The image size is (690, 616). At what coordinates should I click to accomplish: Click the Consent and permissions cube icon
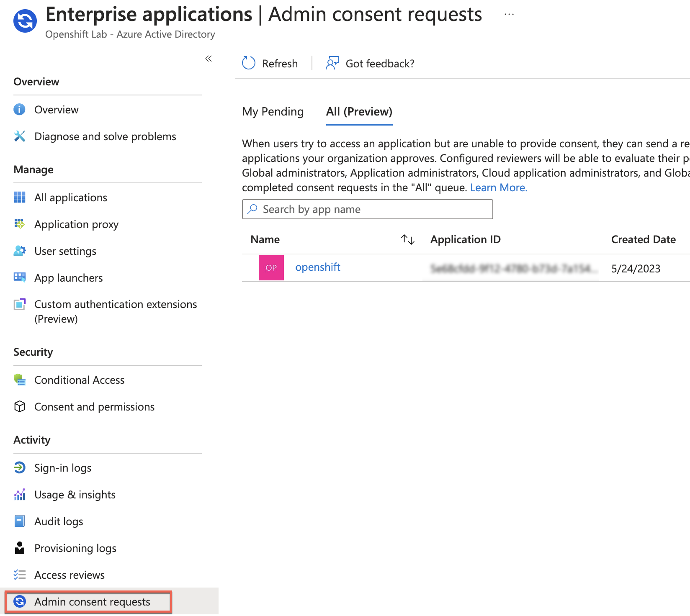point(19,406)
